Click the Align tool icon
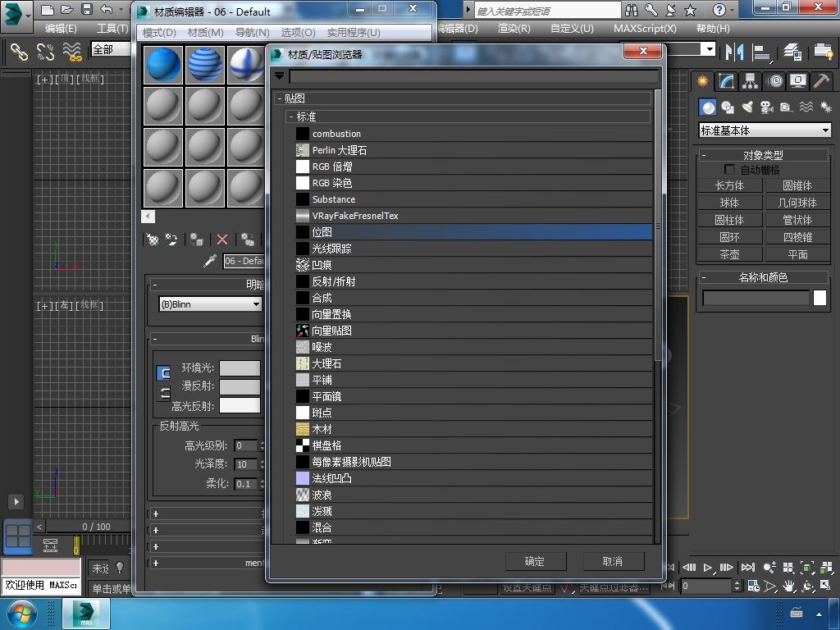The image size is (840, 630). coord(761,52)
